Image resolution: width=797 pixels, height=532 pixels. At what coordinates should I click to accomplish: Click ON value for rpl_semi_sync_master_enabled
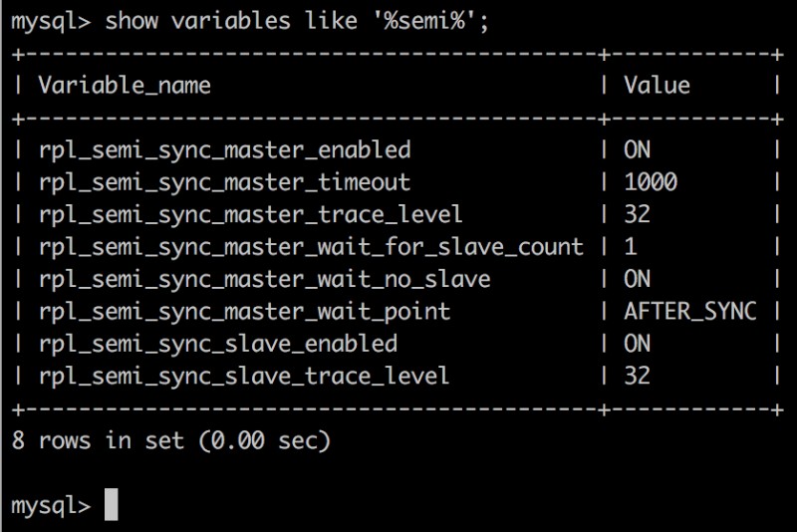point(638,149)
